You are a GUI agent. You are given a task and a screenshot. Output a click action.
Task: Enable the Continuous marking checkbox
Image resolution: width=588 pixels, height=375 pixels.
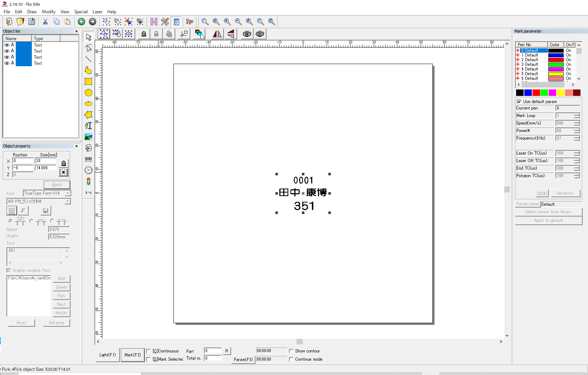click(x=149, y=351)
